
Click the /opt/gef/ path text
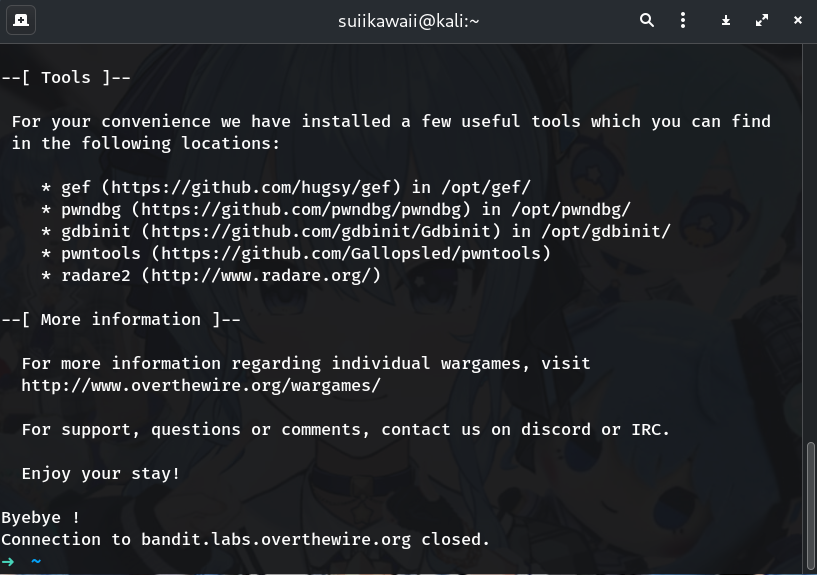click(x=486, y=188)
